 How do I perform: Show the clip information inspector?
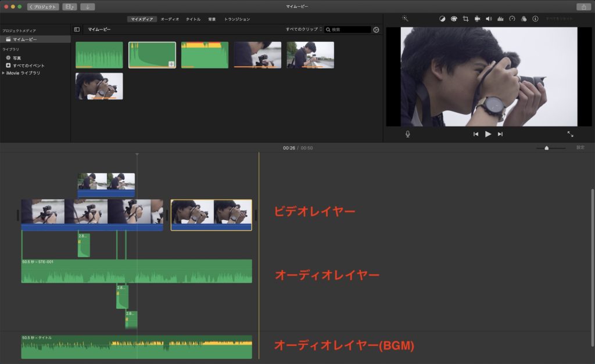click(535, 19)
